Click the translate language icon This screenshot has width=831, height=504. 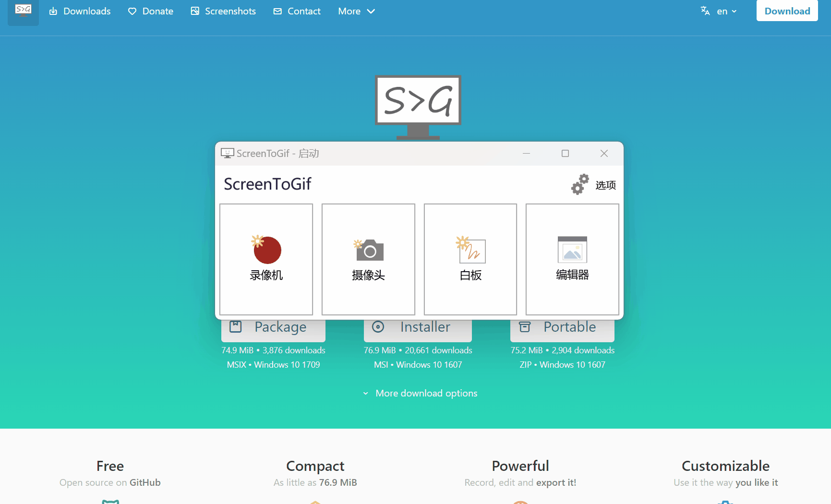tap(705, 11)
